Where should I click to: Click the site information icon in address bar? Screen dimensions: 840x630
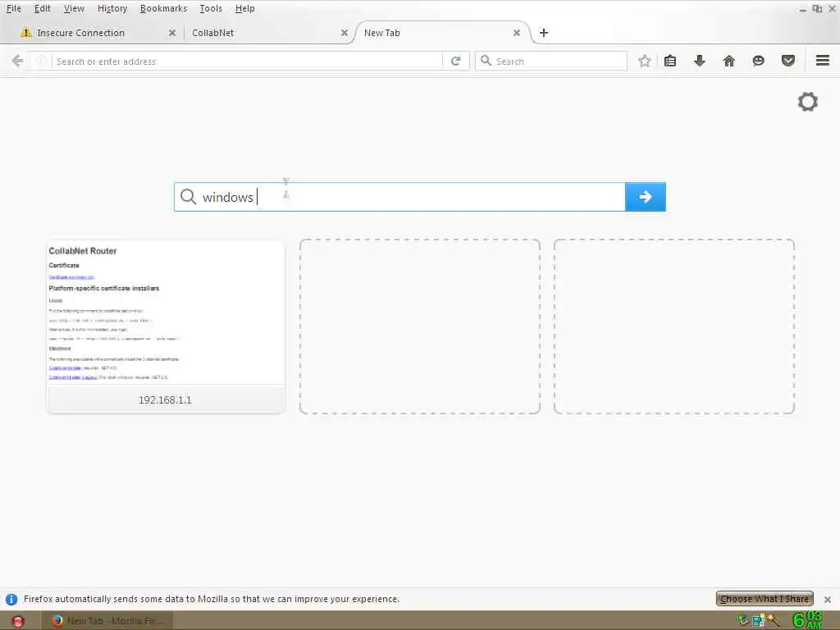pos(41,61)
